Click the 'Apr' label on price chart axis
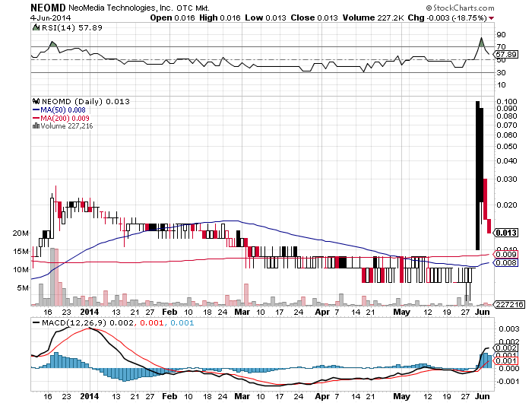 322,312
